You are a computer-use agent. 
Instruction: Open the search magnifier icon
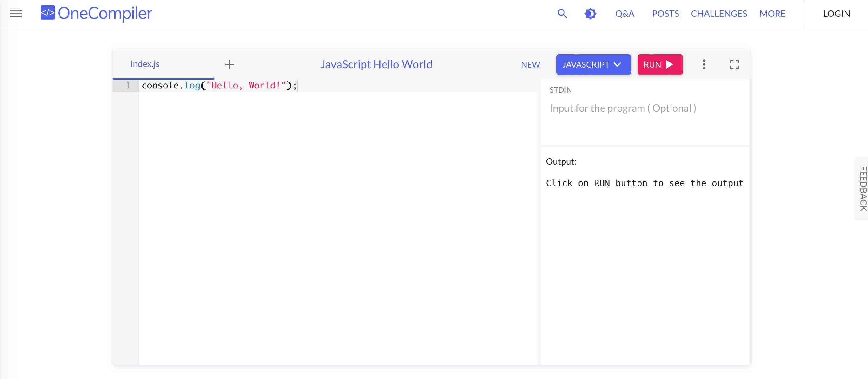pos(562,13)
